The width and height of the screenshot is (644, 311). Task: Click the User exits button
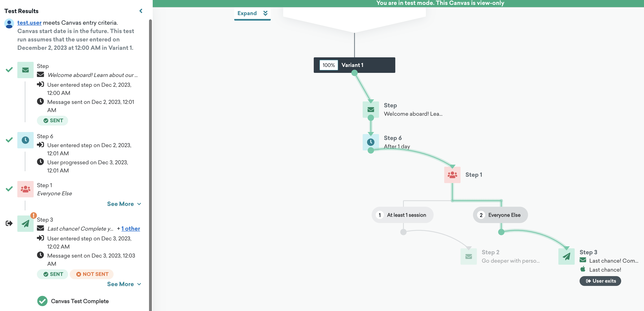click(600, 281)
